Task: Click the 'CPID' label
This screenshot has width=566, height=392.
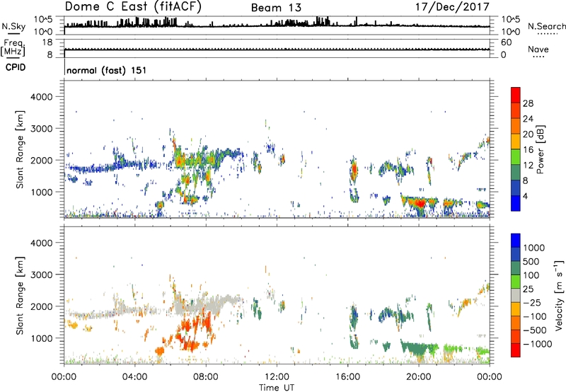Action: click(16, 67)
